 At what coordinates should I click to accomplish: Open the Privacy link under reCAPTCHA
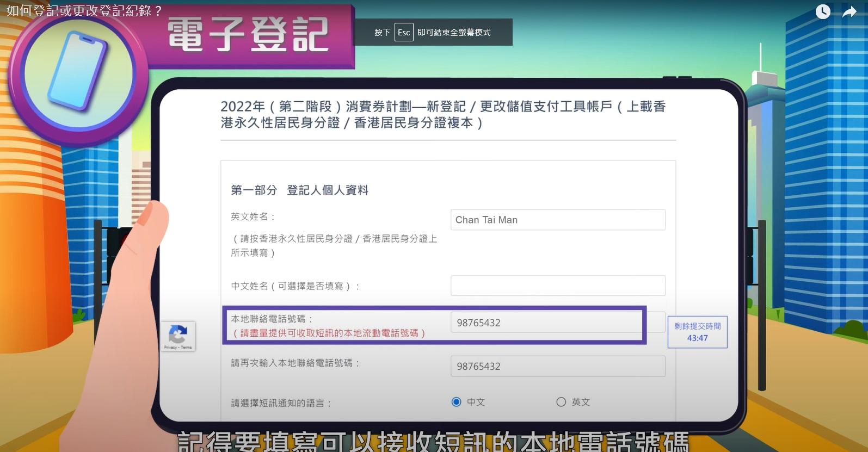tap(170, 347)
